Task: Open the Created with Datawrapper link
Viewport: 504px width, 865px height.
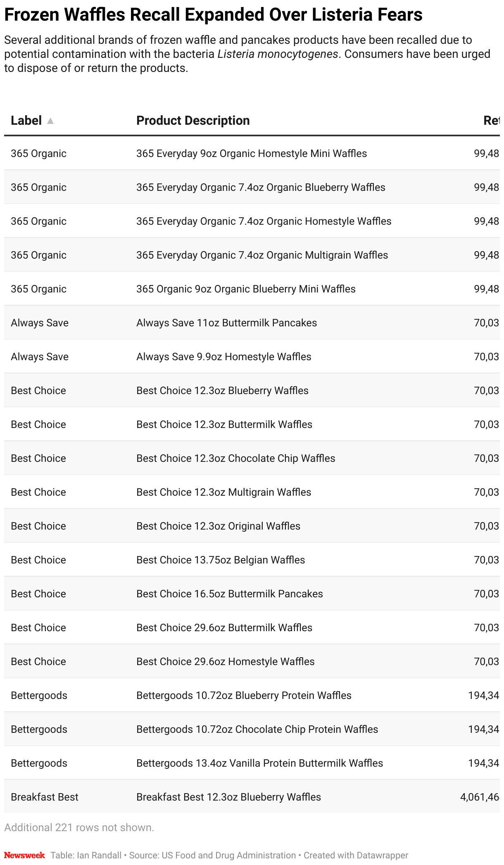Action: (356, 855)
